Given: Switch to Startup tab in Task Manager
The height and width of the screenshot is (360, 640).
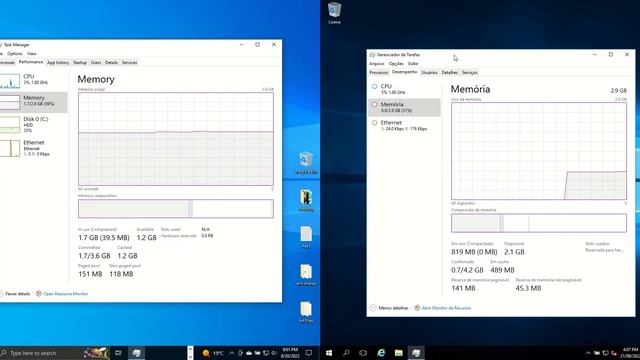Looking at the screenshot, I should pos(80,62).
